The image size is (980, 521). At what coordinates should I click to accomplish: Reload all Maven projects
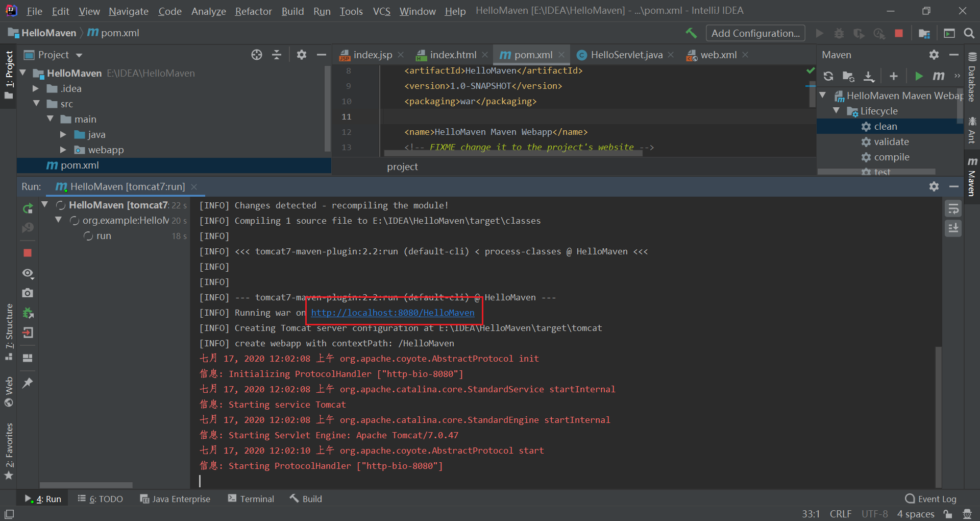[828, 76]
